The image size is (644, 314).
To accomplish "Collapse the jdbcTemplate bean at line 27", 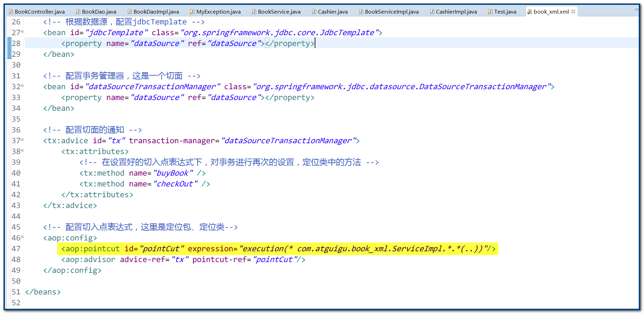I will point(22,32).
